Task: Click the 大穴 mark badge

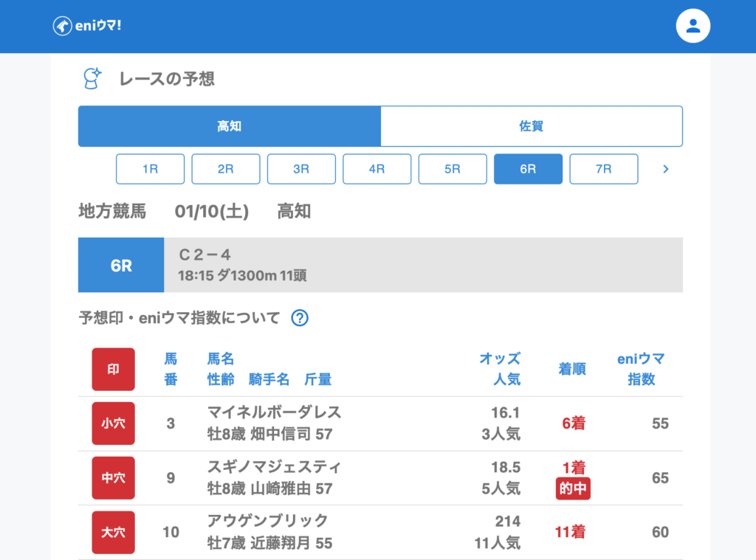Action: (113, 532)
